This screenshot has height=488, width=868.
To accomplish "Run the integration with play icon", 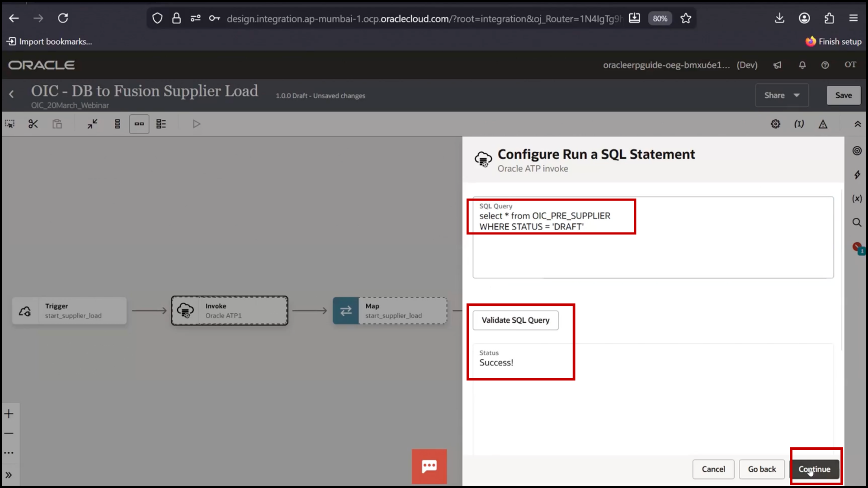I will click(196, 124).
